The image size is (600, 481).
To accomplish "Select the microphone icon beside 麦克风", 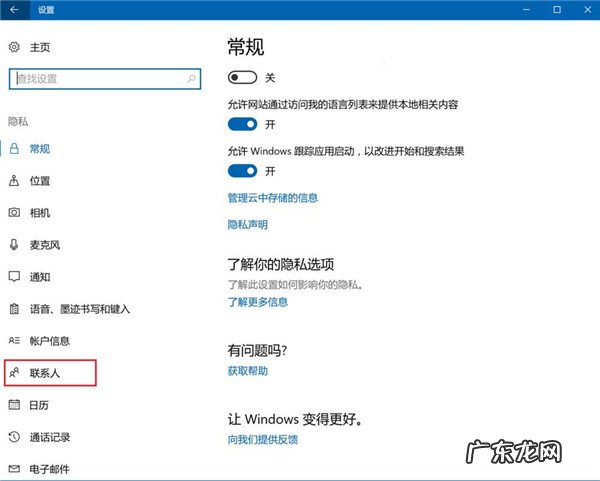I will [x=14, y=245].
